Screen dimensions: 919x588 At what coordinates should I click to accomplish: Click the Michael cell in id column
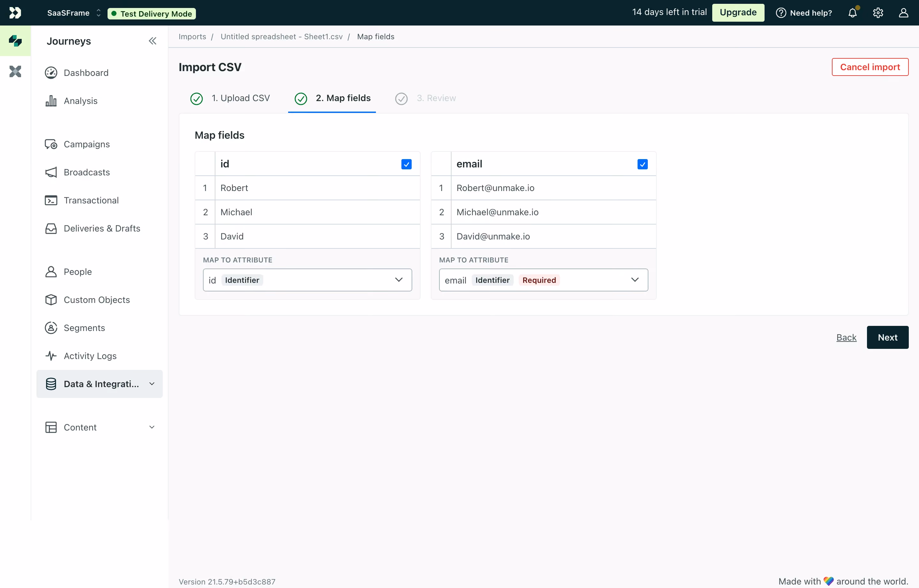pyautogui.click(x=317, y=212)
